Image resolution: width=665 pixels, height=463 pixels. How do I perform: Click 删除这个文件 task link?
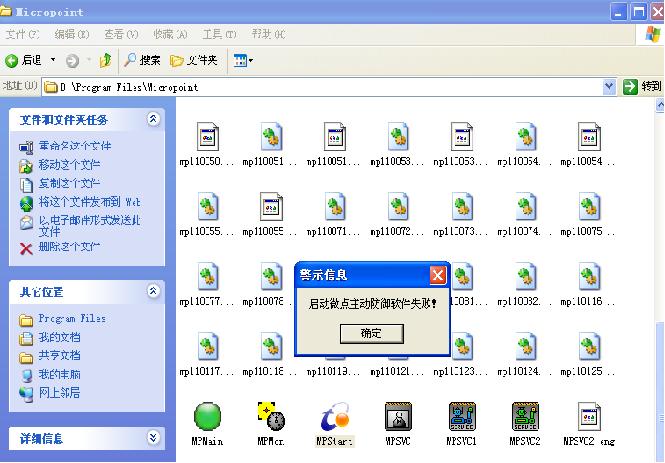[69, 246]
